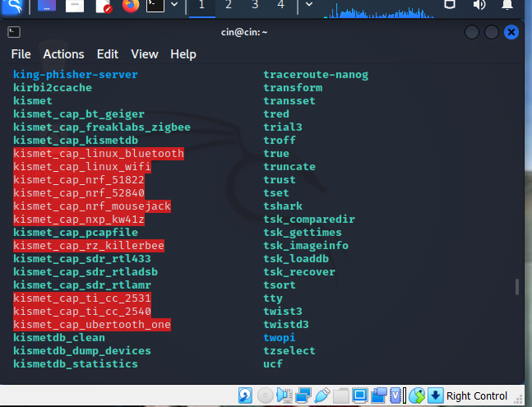The width and height of the screenshot is (532, 407).
Task: Click the VirtualBox USB devices icon
Action: point(322,395)
